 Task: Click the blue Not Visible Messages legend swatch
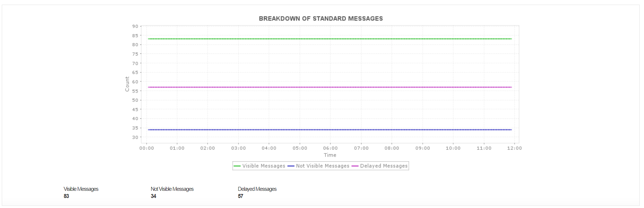coord(291,166)
